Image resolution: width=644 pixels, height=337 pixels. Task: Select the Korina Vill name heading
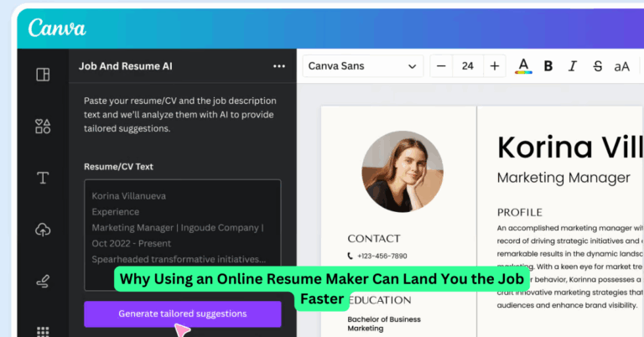point(570,147)
